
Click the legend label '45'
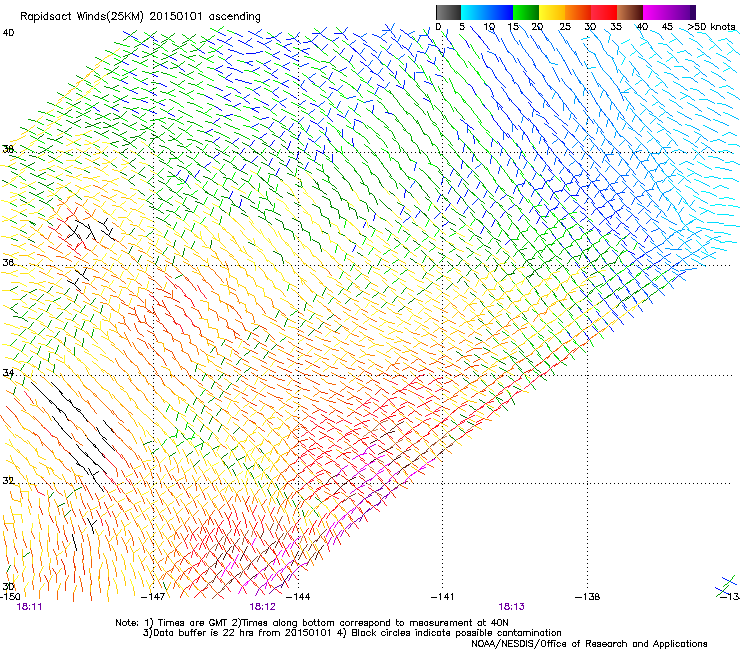click(x=667, y=27)
